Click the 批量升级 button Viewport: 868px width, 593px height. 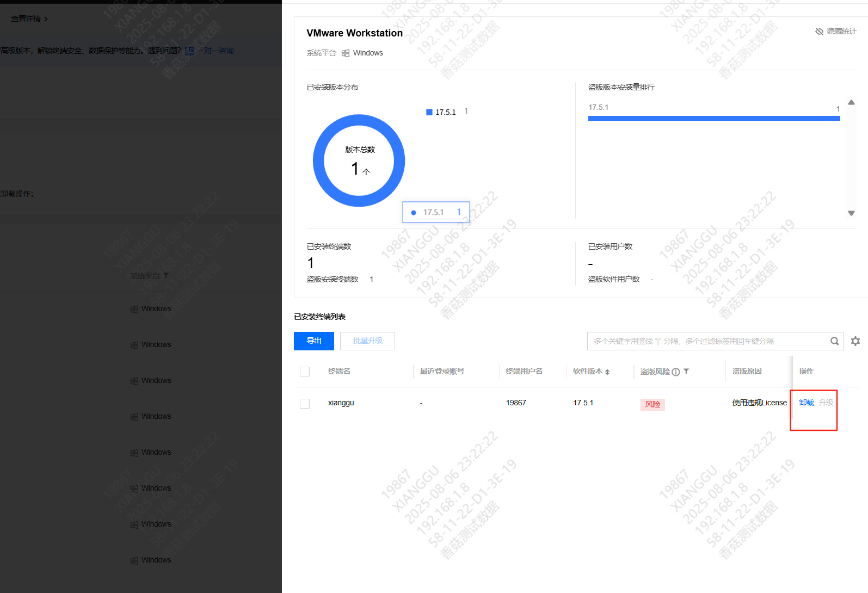coord(367,341)
